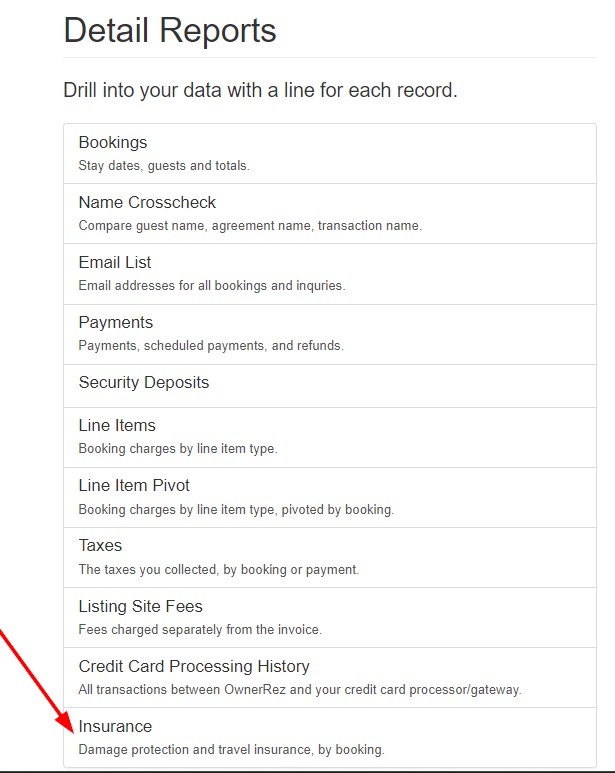
Task: Click the 'Drill into your data' subtitle
Action: pyautogui.click(x=260, y=90)
